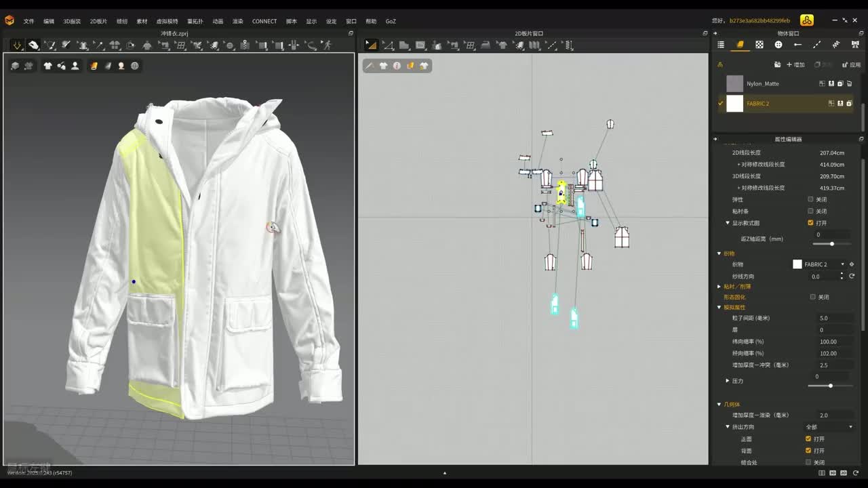Click the Simulate arrow icon in 3D toolbar

pyautogui.click(x=17, y=45)
